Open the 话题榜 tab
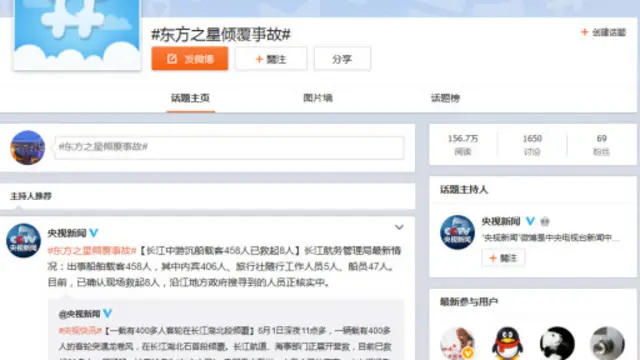The height and width of the screenshot is (360, 640). 445,98
